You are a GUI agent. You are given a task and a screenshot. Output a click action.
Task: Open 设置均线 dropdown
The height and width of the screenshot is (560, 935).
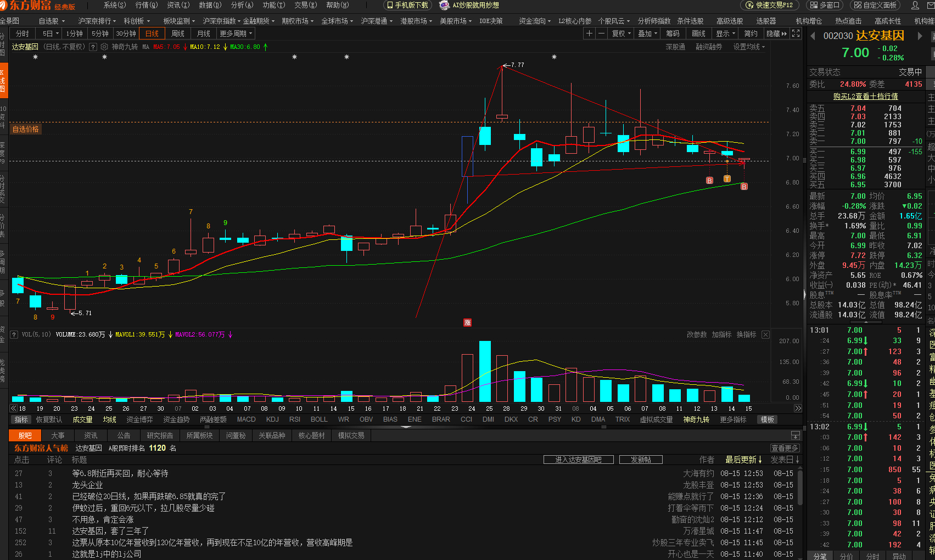(749, 47)
